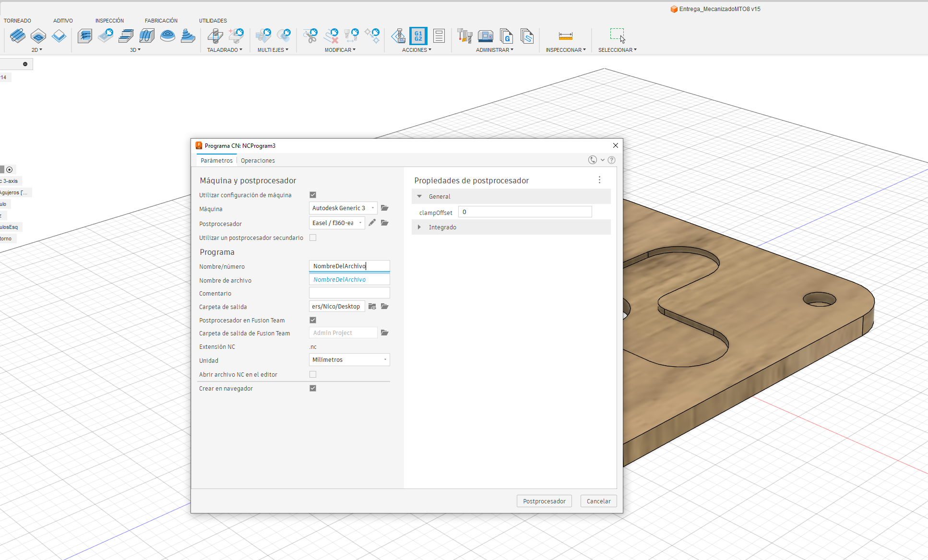Screen dimensions: 928x560
Task: Show the Carpeta de salida in explorer icon
Action: pos(372,306)
